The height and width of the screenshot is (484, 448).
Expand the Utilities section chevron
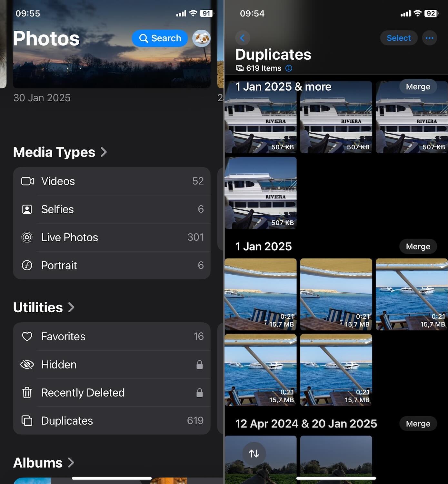pyautogui.click(x=71, y=307)
